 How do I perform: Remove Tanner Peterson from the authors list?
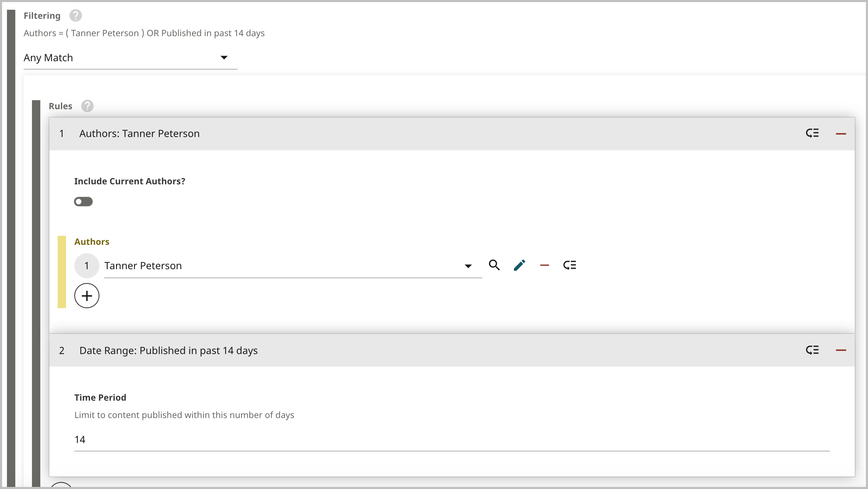[544, 265]
